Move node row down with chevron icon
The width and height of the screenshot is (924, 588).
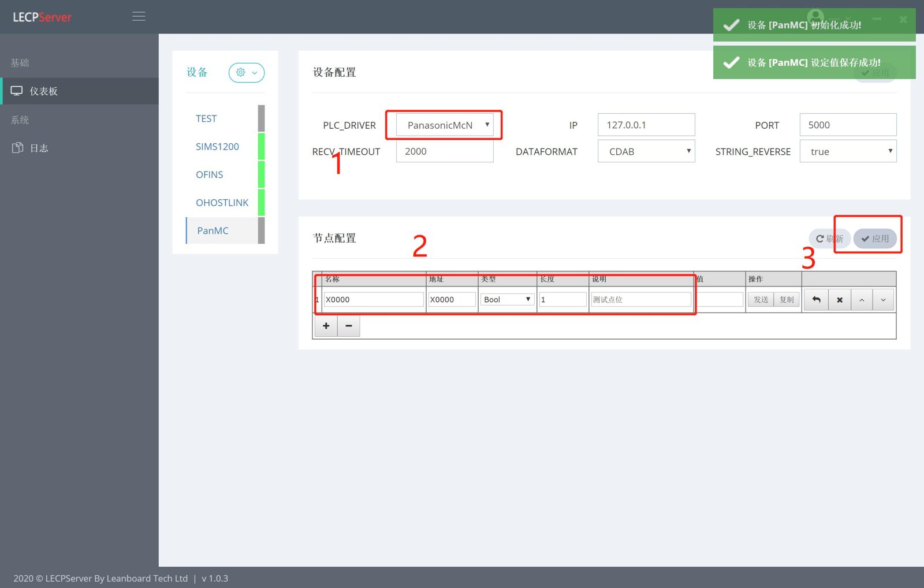pos(883,300)
